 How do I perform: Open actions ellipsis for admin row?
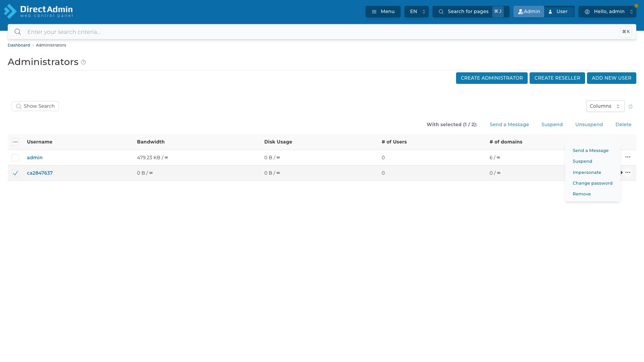tap(628, 157)
